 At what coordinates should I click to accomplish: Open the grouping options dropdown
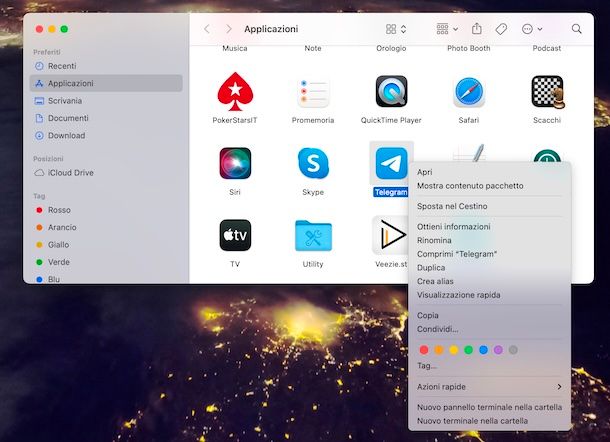click(x=447, y=29)
